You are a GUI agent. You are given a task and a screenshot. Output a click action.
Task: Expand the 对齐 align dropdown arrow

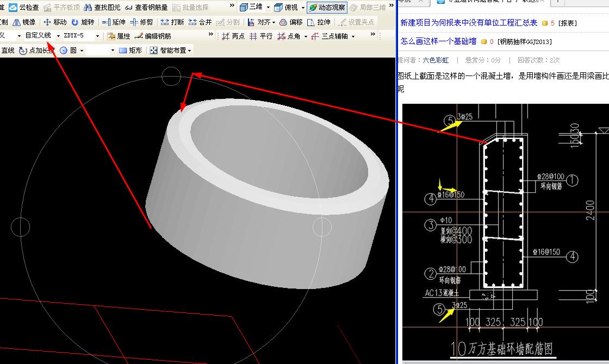pyautogui.click(x=274, y=22)
